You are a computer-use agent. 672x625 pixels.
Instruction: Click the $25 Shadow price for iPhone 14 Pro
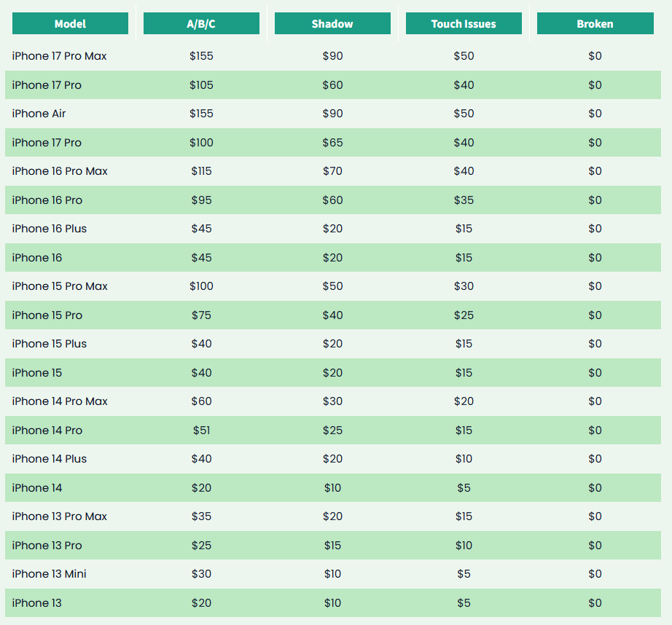332,430
